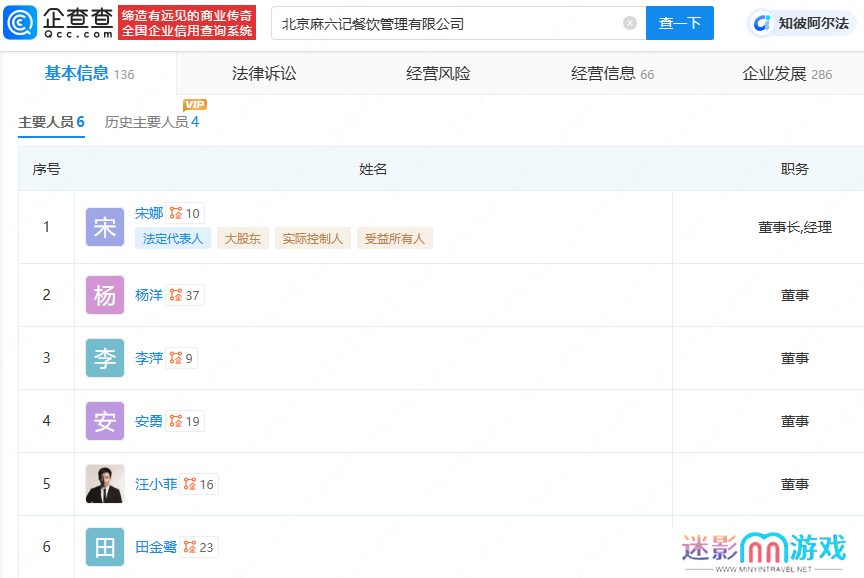
Task: Click 汪小菲's profile photo
Action: tap(105, 484)
